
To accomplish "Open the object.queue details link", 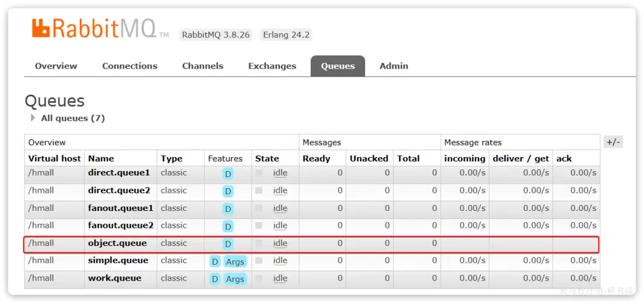I will tap(117, 243).
